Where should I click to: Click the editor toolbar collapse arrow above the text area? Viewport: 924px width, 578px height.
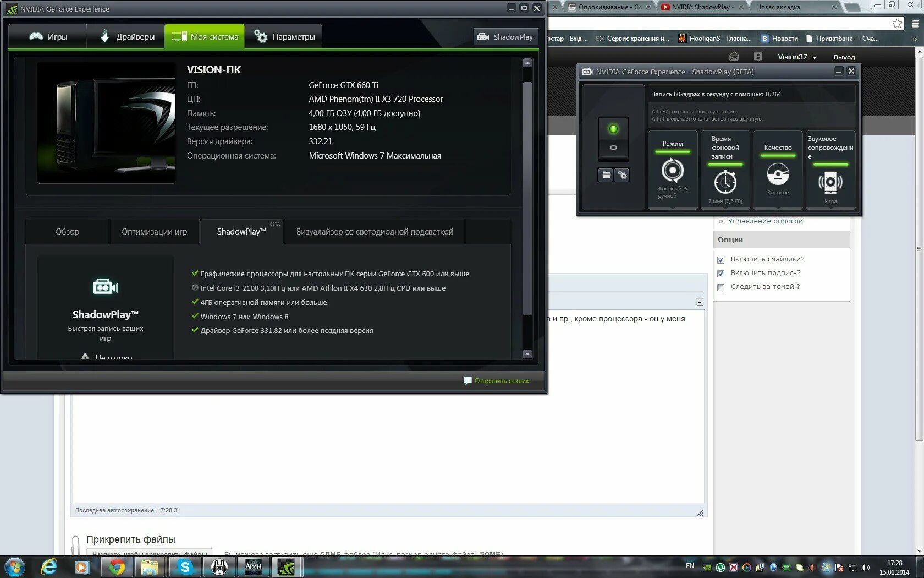(x=700, y=302)
